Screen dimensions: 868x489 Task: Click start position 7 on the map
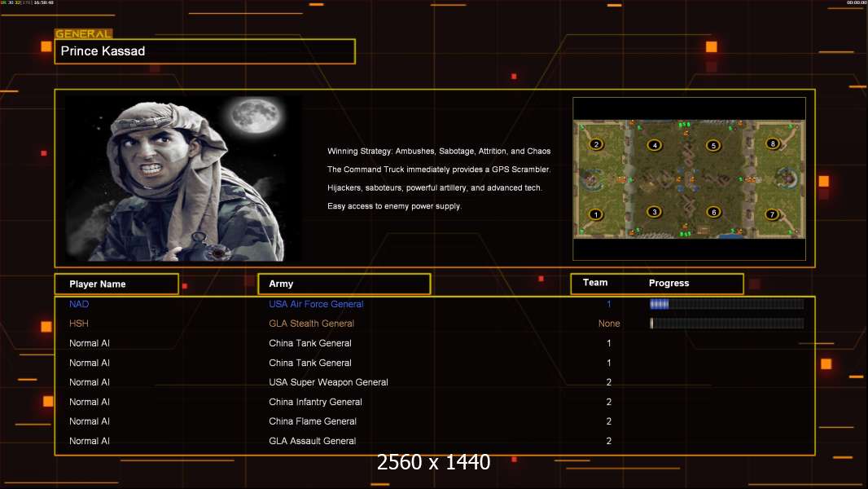pos(772,214)
